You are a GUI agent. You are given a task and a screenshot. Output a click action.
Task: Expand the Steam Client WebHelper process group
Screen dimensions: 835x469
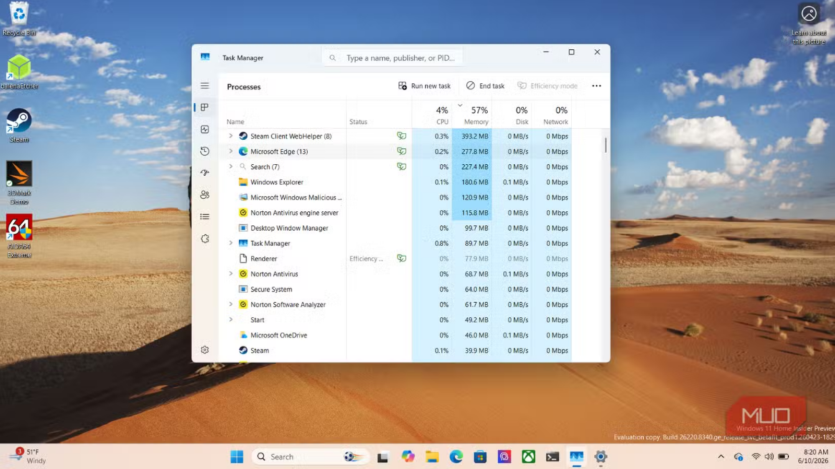[x=231, y=136]
